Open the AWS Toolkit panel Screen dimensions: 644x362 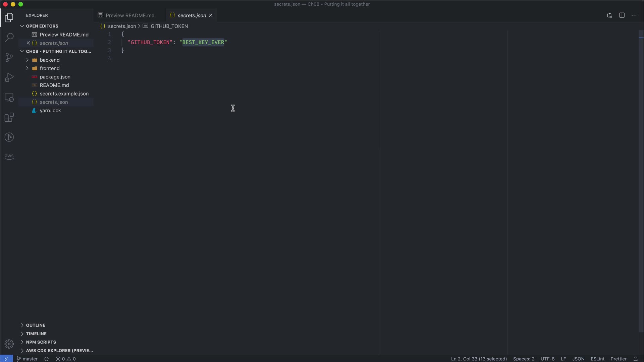(x=9, y=157)
